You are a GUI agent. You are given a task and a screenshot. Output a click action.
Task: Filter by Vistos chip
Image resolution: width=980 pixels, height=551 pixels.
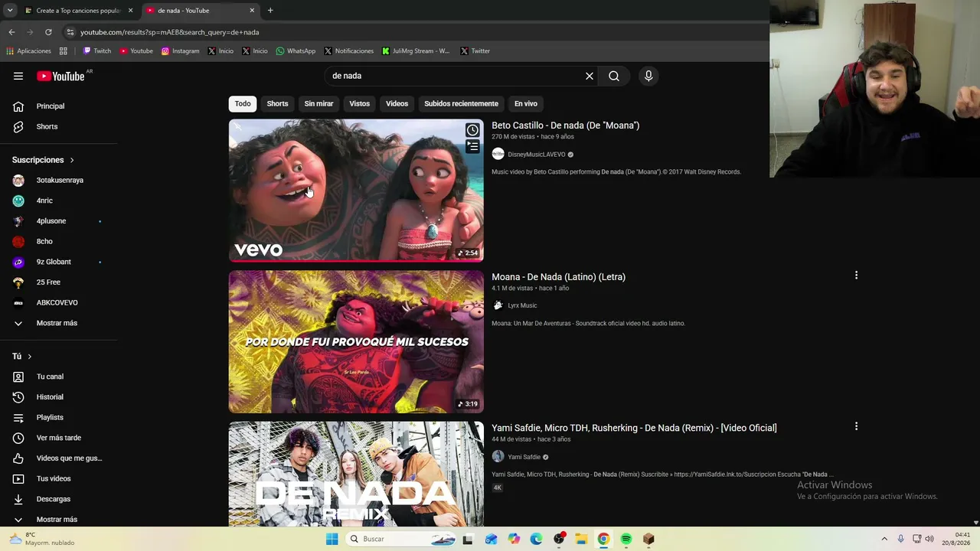(x=359, y=103)
